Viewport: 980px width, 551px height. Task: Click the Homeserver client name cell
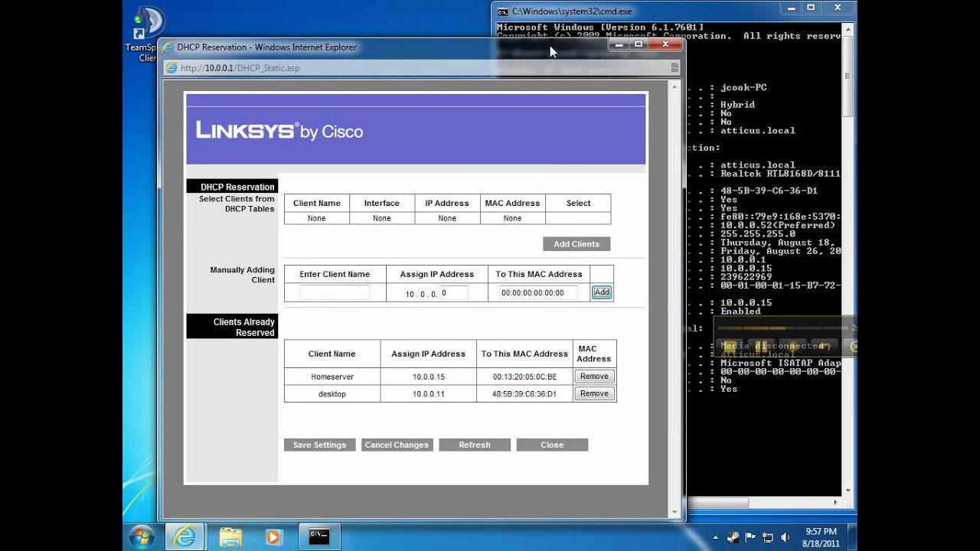(x=332, y=377)
